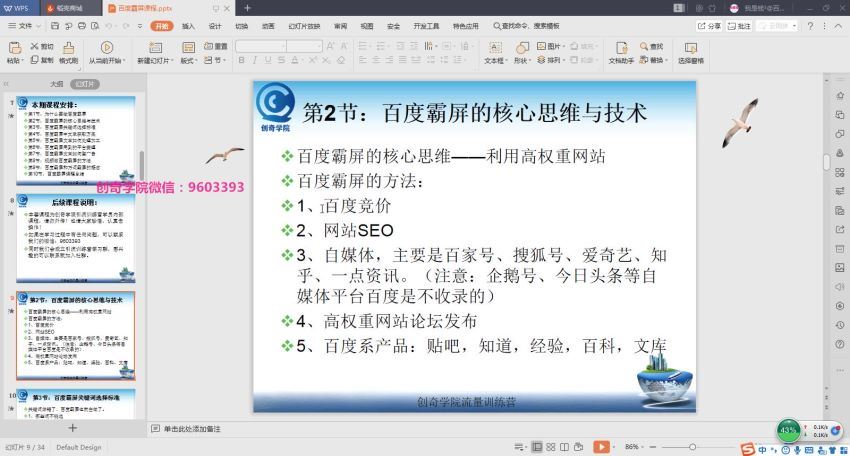Select the 后续课程说明 slide thumbnail

coord(76,239)
